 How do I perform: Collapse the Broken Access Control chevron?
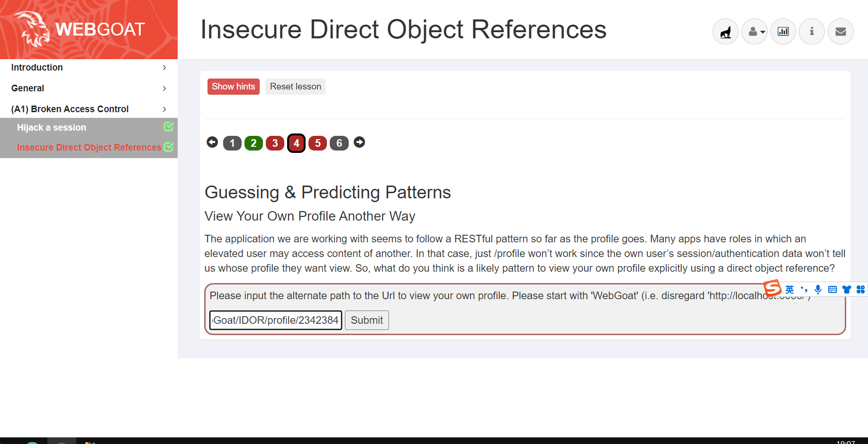164,109
